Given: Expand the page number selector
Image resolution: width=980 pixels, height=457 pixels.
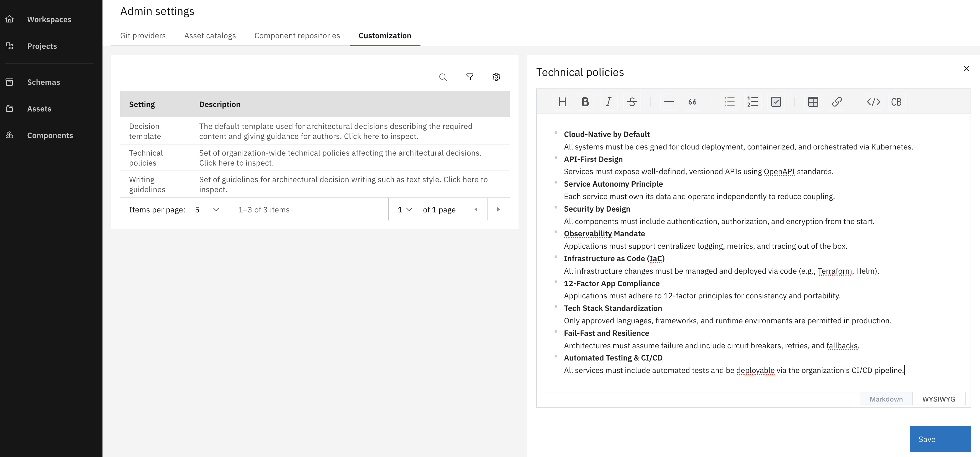Looking at the screenshot, I should (404, 209).
